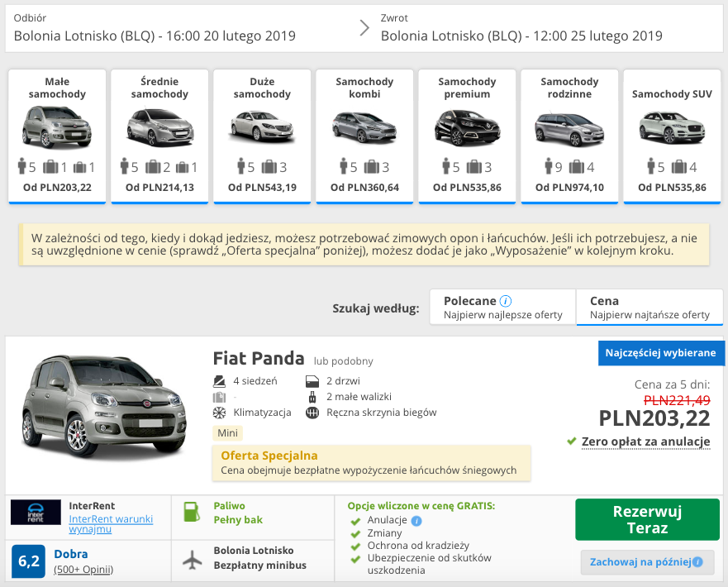Viewport: 728px width, 587px height.
Task: Click the Od PLN214,13 price
Action: pos(159,188)
